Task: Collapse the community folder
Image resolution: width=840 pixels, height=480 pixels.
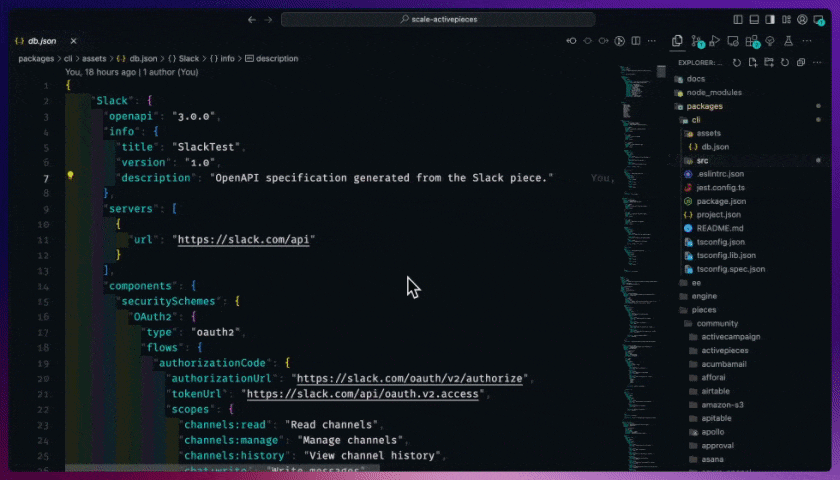Action: 717,323
